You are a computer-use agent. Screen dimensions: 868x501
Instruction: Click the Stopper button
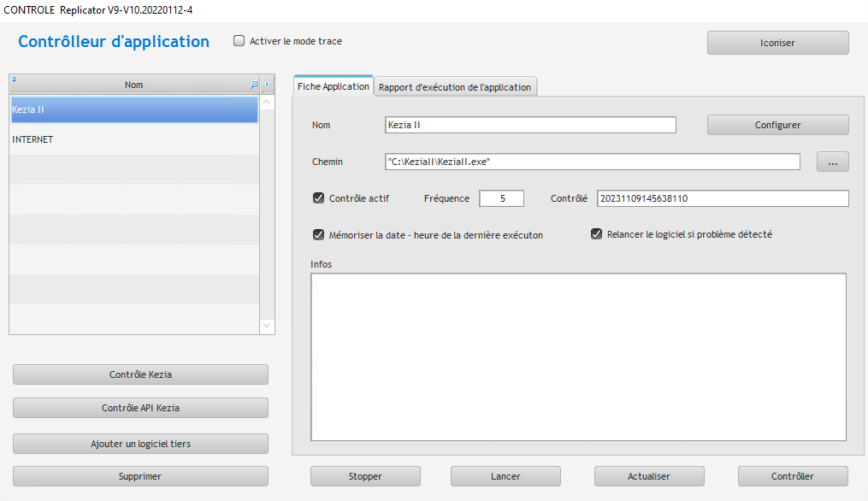pyautogui.click(x=365, y=476)
